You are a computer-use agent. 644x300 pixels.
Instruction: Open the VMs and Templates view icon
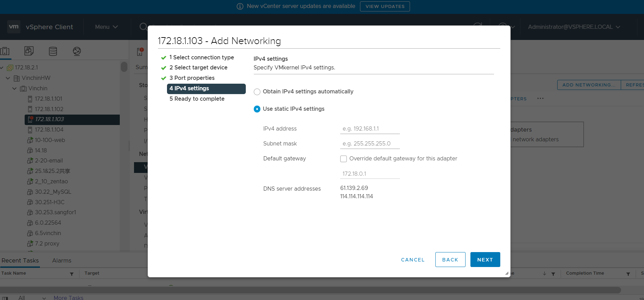[x=29, y=51]
